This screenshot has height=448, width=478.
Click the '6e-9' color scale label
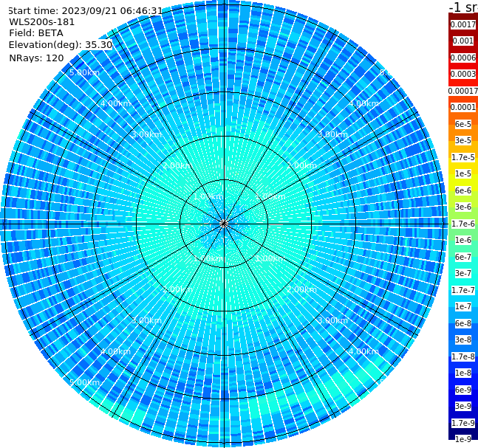pyautogui.click(x=463, y=390)
